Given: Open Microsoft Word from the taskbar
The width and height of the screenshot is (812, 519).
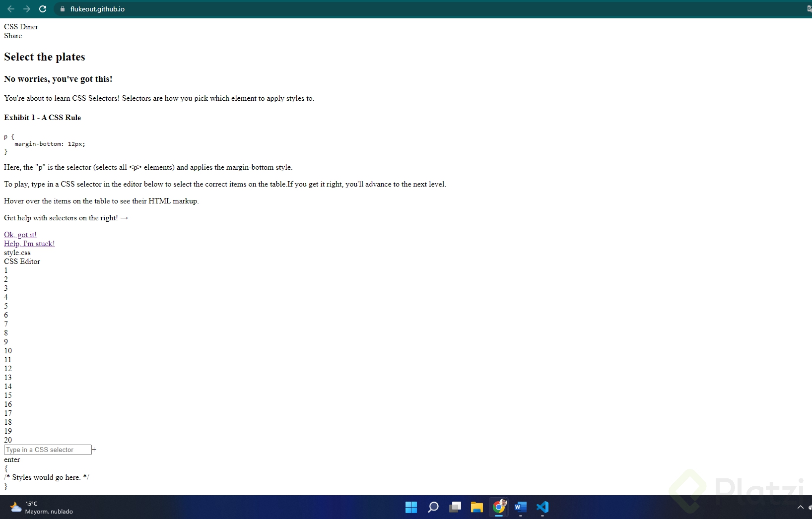Looking at the screenshot, I should (521, 507).
